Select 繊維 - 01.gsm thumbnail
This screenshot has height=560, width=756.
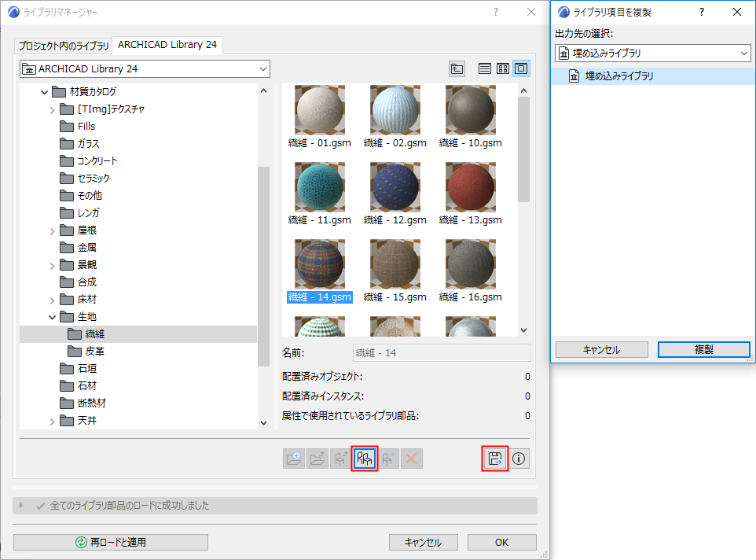point(320,110)
